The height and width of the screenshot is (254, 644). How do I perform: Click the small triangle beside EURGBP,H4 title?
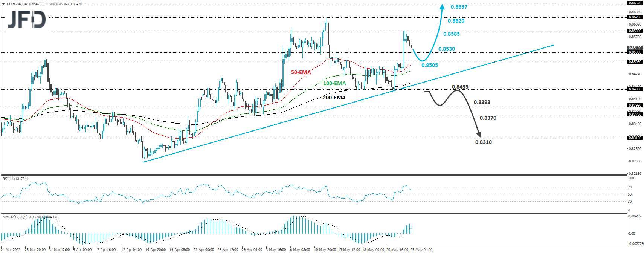coord(3,4)
